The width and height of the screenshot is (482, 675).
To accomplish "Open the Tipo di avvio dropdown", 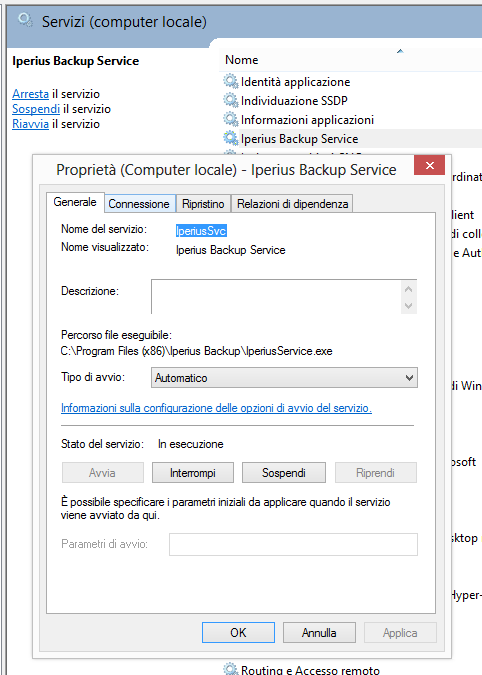I will [284, 378].
